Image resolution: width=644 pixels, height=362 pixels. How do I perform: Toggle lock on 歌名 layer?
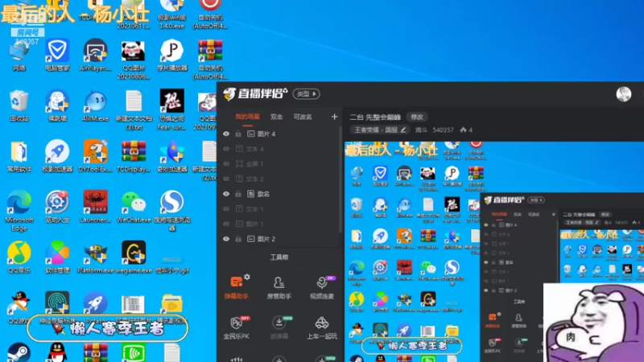click(x=238, y=194)
